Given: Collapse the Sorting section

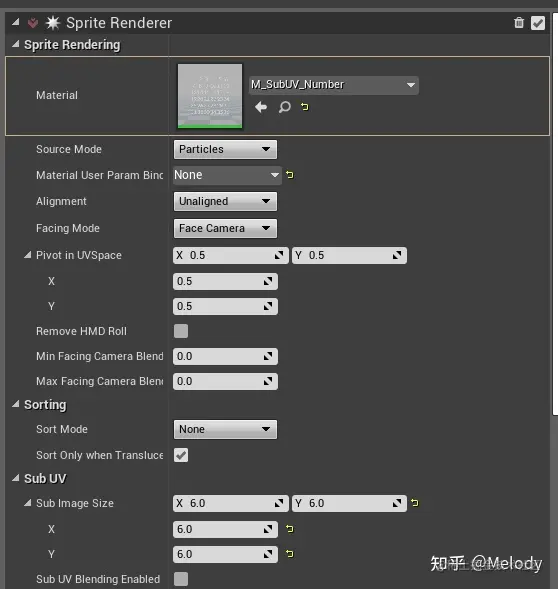Looking at the screenshot, I should click(15, 405).
